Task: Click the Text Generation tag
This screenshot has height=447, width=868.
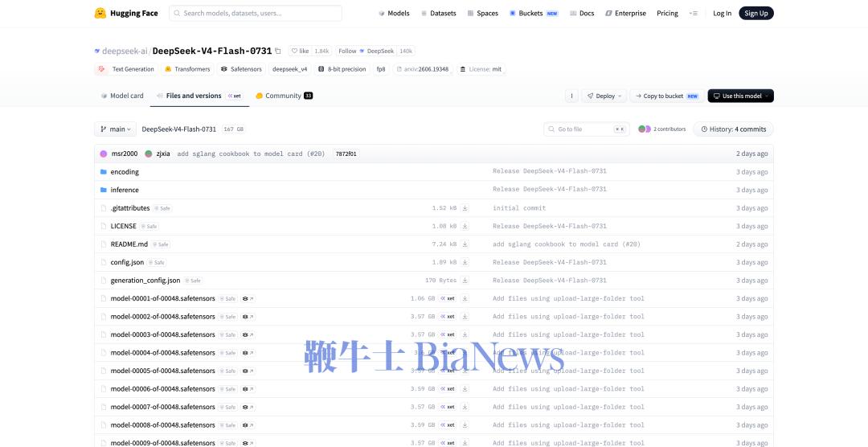Action: pos(127,69)
